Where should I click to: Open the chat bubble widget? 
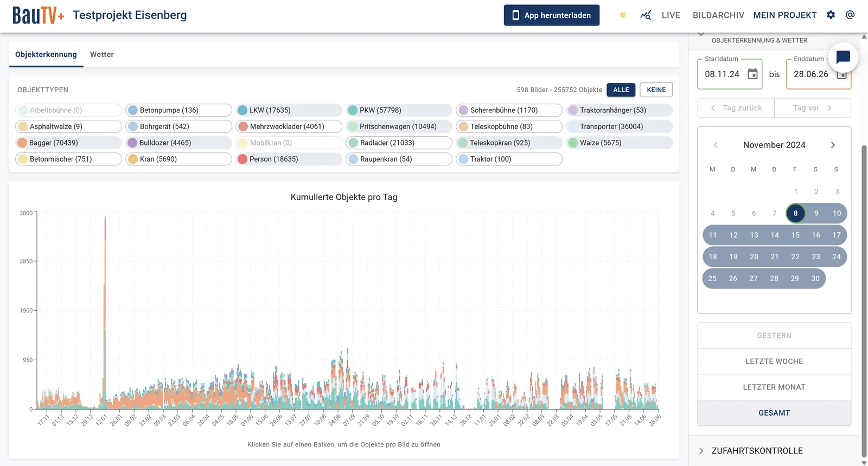point(843,58)
